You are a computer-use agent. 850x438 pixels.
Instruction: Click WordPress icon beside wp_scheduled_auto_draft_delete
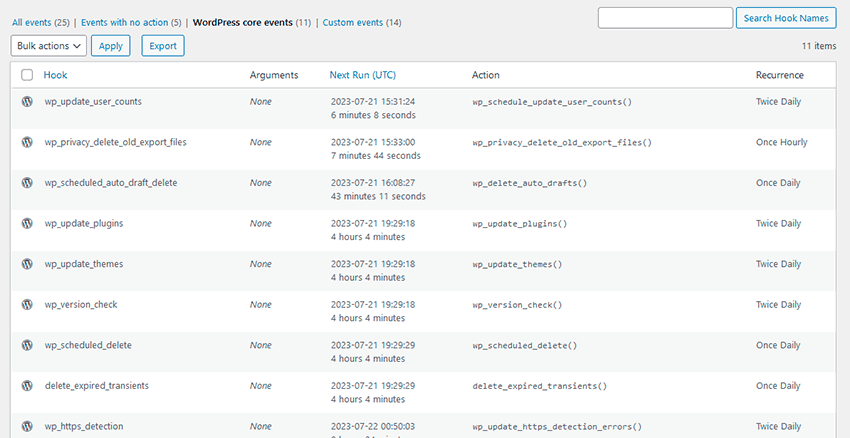27,183
